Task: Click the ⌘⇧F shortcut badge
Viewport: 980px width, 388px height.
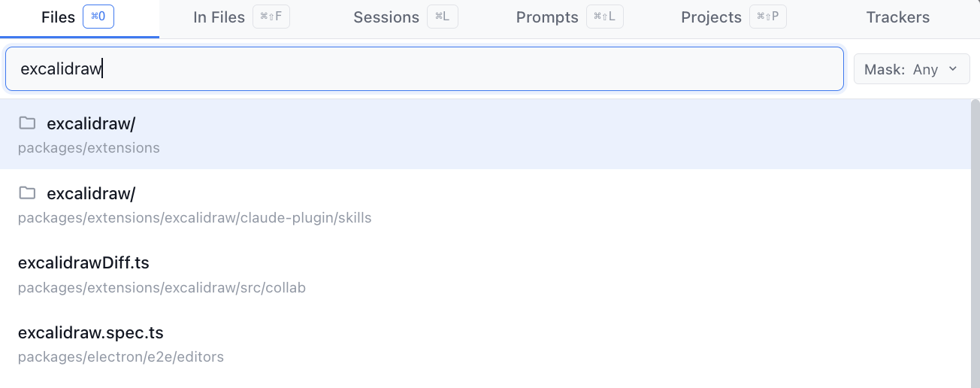Action: pos(272,17)
